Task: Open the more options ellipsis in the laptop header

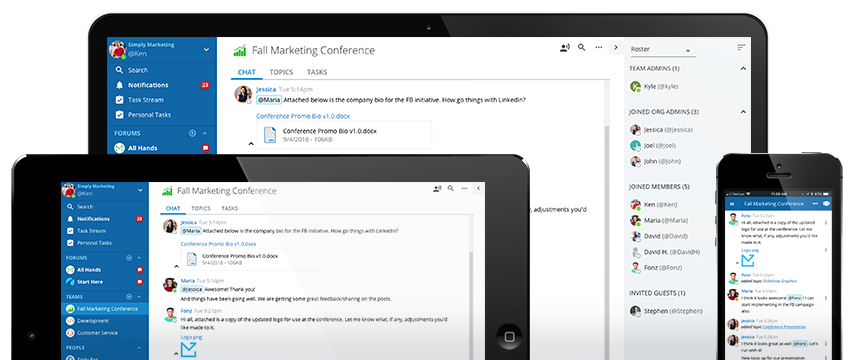Action: click(x=599, y=48)
